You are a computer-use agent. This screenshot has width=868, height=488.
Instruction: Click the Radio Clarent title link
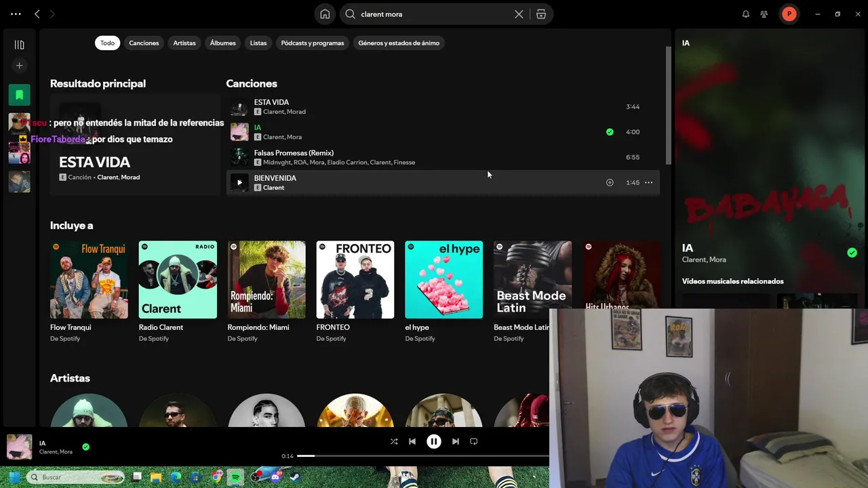161,327
